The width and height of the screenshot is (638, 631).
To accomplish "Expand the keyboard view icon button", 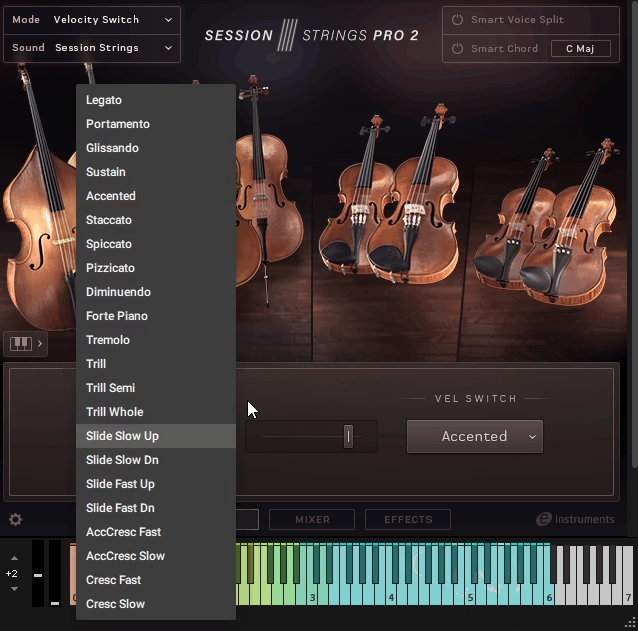I will pos(26,344).
